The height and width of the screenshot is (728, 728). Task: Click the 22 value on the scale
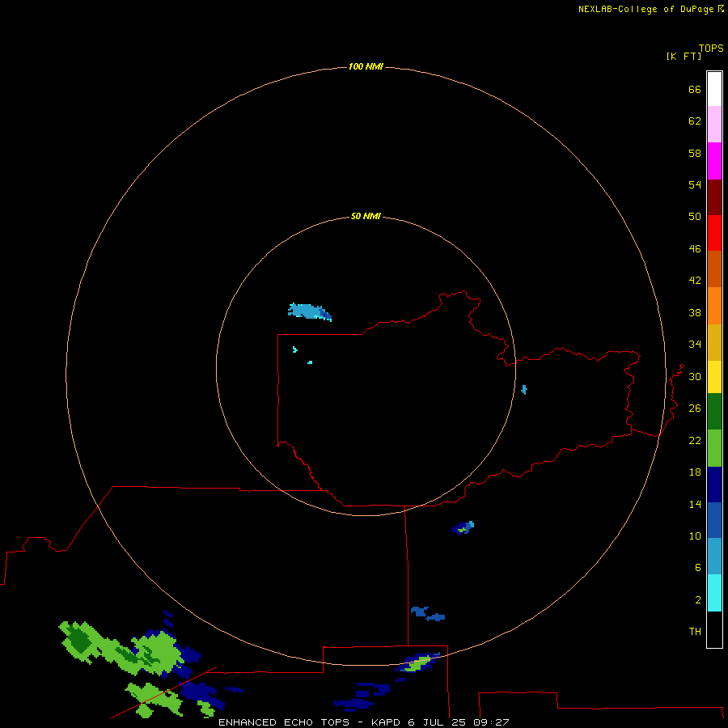pos(695,440)
